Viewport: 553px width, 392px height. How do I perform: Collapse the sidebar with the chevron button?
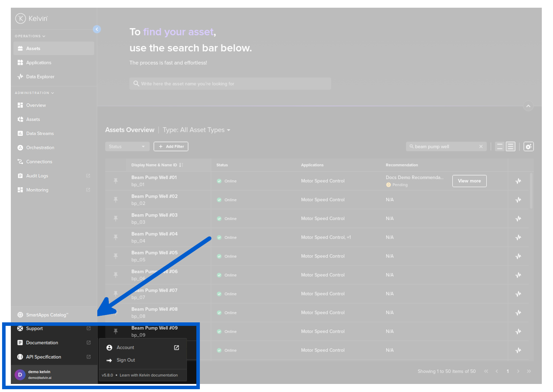[97, 29]
